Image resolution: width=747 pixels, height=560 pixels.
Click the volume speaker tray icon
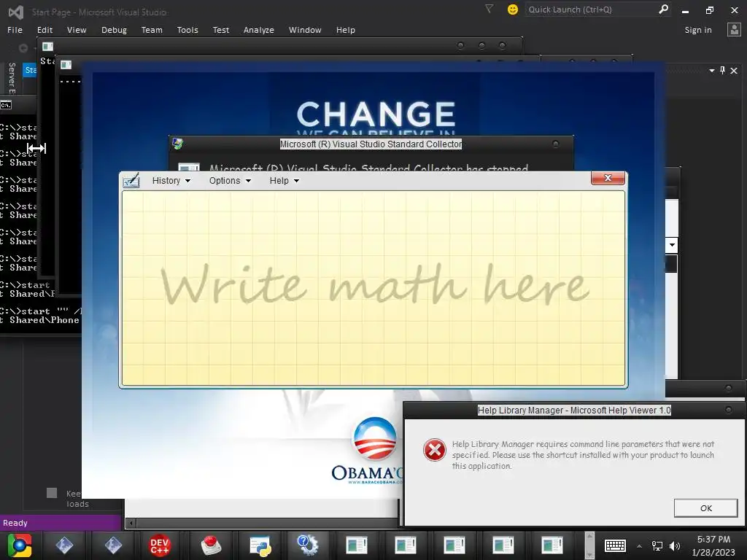675,545
